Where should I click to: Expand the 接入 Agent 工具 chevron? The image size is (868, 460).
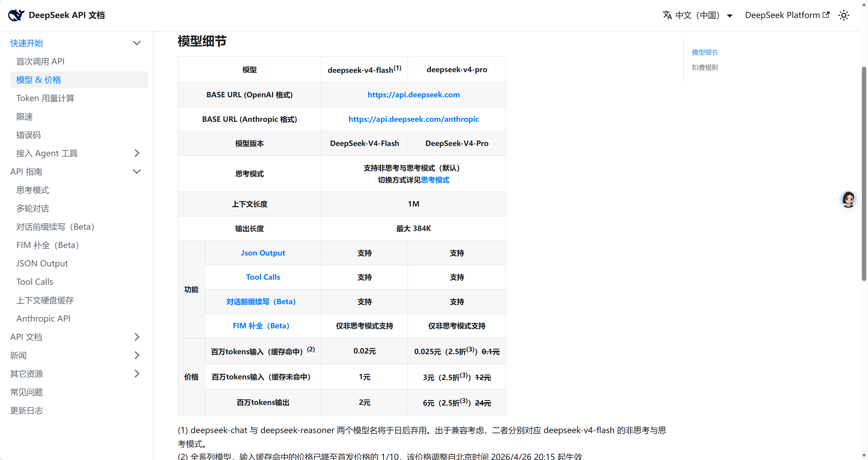137,153
